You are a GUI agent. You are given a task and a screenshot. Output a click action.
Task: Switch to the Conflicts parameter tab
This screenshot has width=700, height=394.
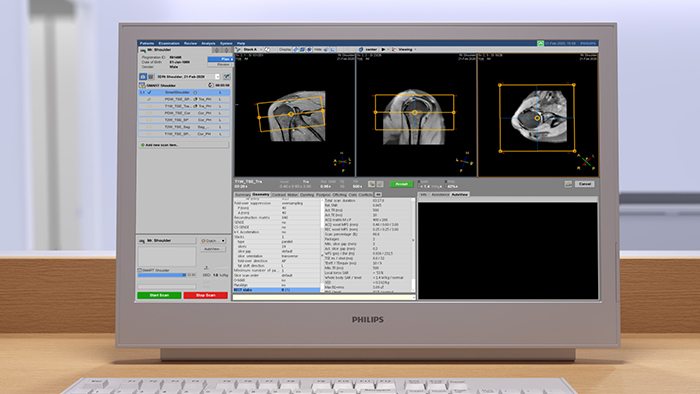365,195
